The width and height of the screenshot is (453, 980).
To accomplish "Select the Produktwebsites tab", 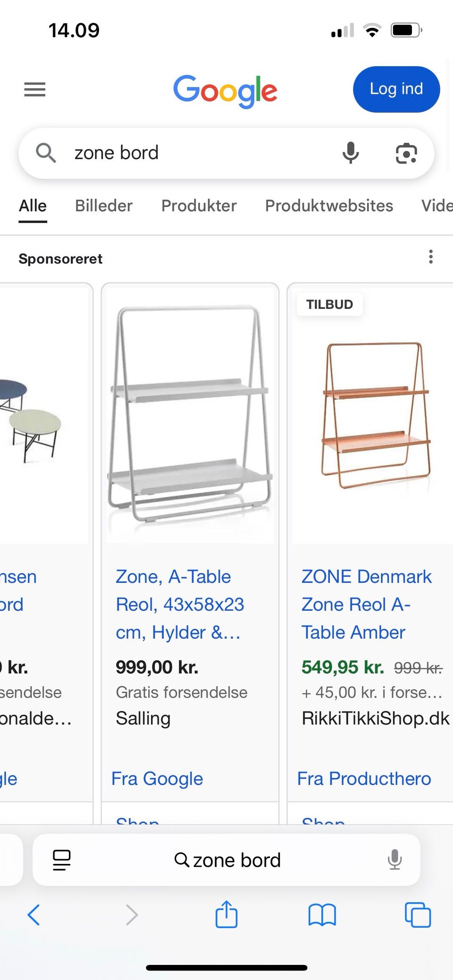I will coord(329,206).
